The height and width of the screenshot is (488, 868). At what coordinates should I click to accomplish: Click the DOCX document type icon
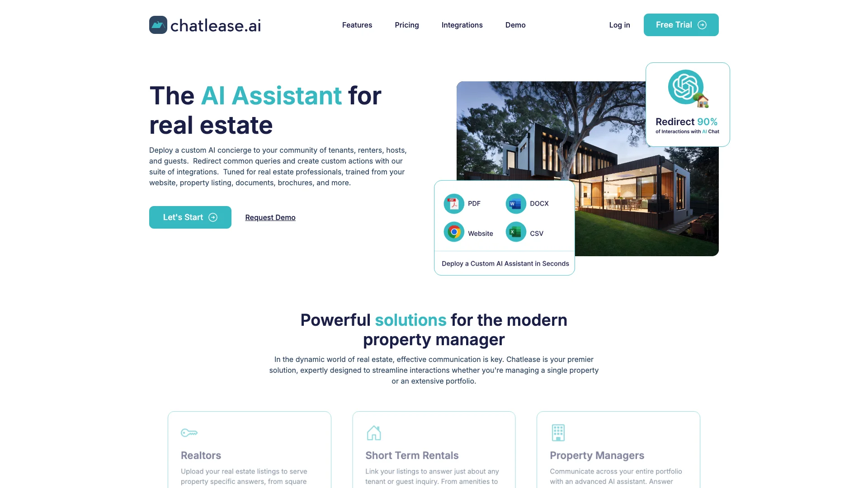click(515, 203)
